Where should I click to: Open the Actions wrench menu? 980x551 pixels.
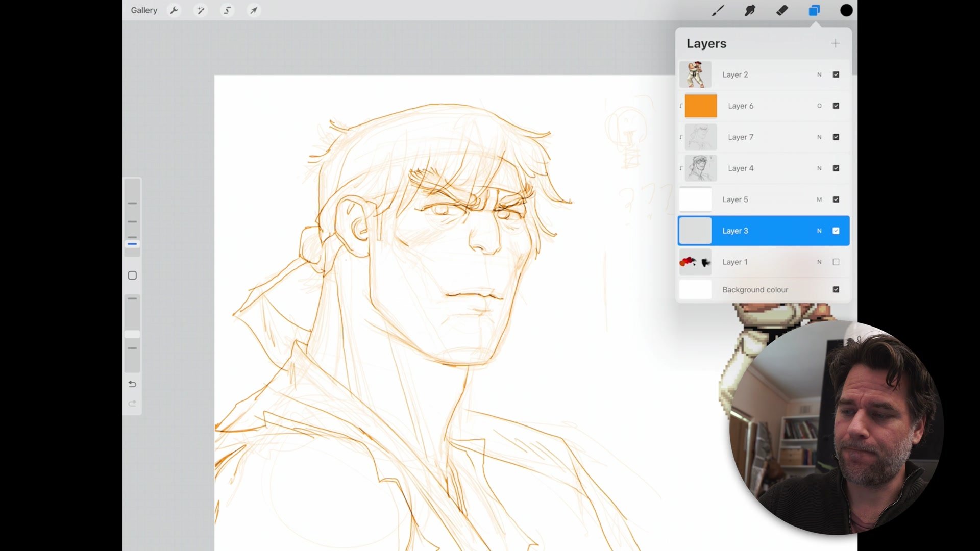pyautogui.click(x=174, y=10)
